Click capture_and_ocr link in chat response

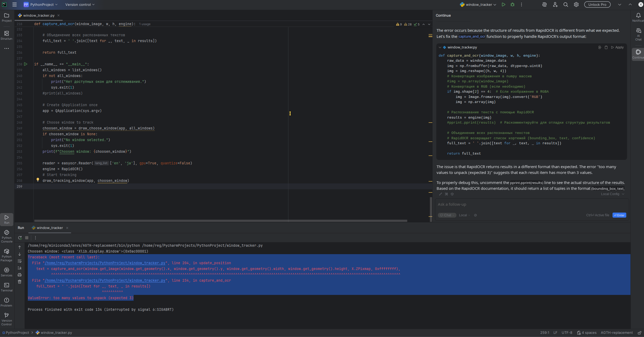472,37
